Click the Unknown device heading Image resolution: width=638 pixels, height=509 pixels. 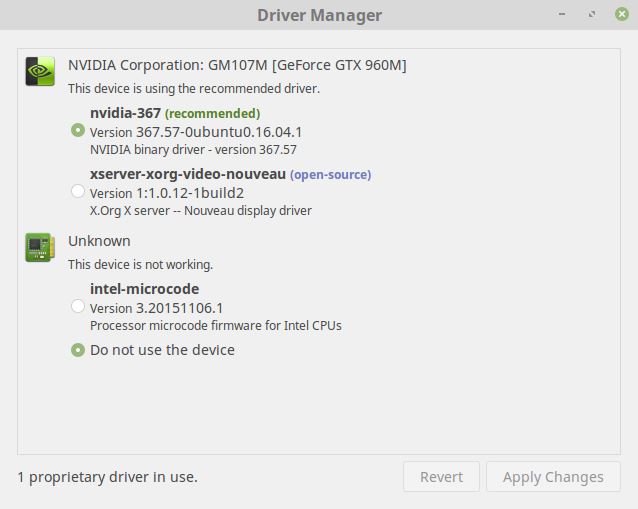pyautogui.click(x=99, y=241)
